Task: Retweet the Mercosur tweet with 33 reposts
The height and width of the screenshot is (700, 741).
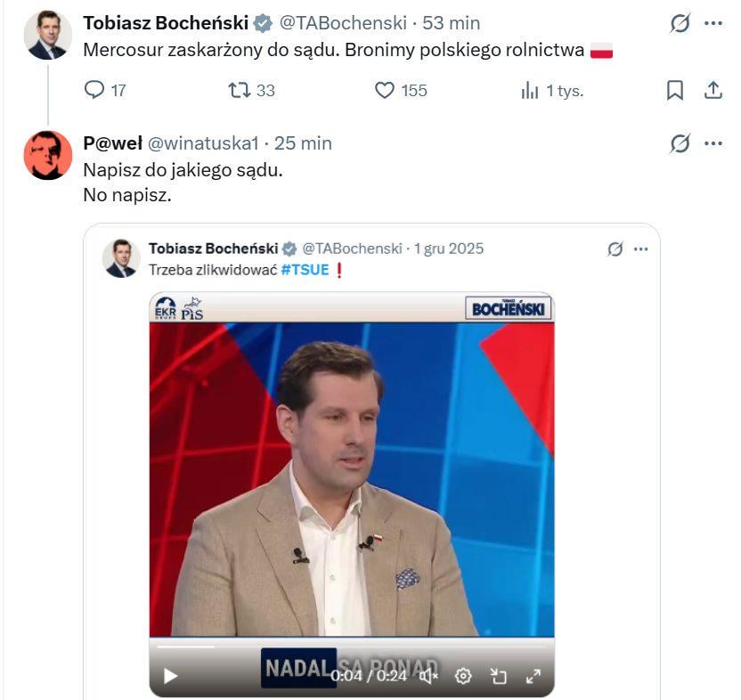Action: [x=240, y=90]
